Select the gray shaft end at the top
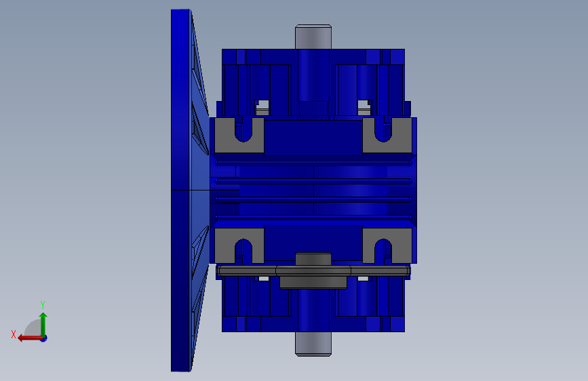The image size is (588, 381). click(313, 37)
